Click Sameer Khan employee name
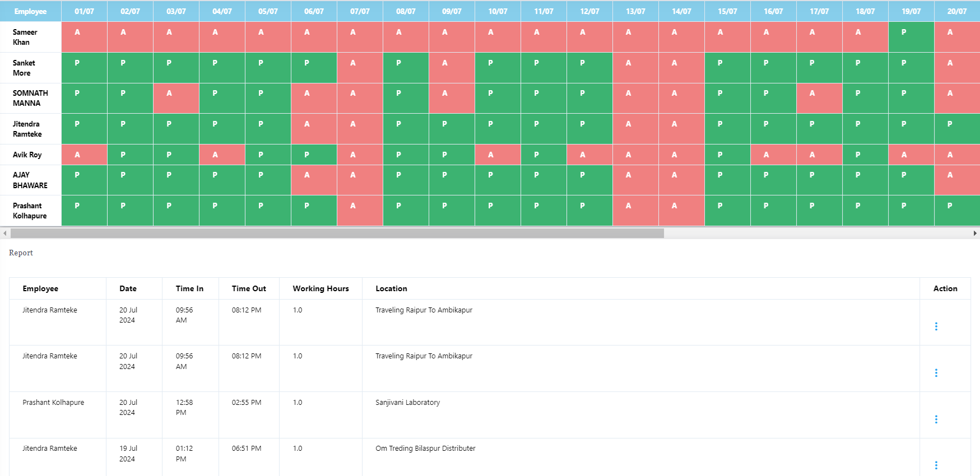Screen dimensions: 980x476 (25, 37)
